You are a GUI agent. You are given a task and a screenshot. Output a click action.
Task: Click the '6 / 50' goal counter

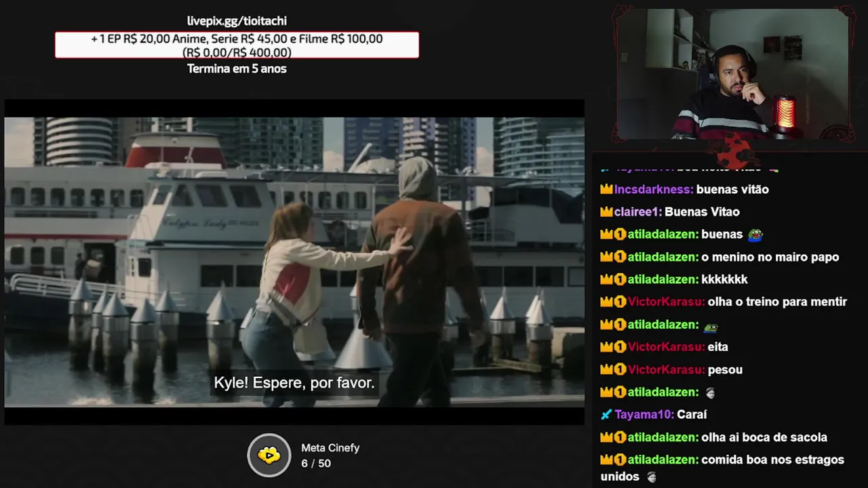click(x=316, y=464)
